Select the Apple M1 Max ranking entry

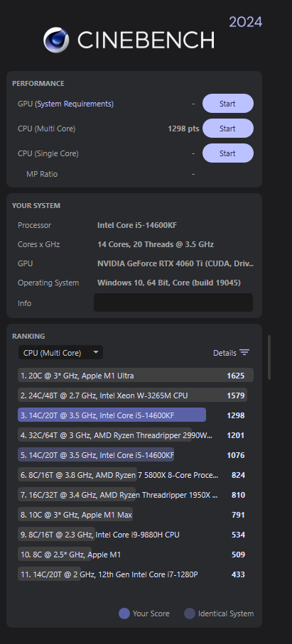[x=136, y=515]
